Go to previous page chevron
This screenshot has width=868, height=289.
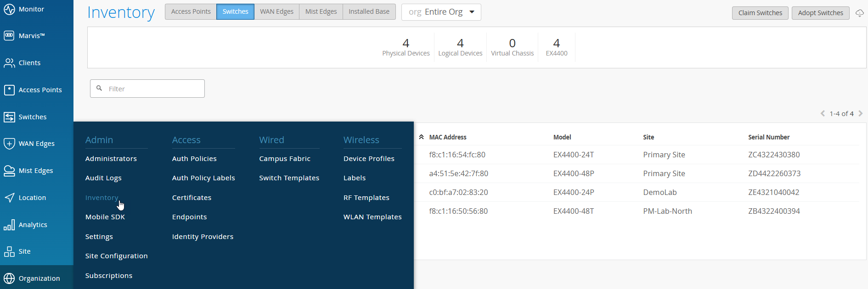823,113
